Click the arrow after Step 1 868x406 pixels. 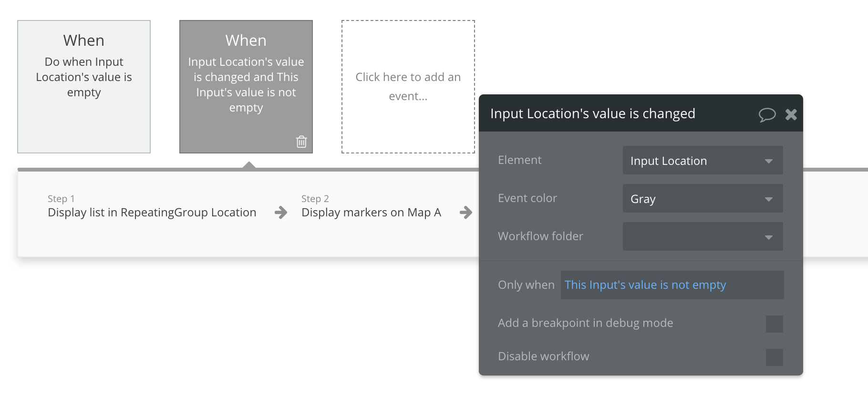click(281, 213)
